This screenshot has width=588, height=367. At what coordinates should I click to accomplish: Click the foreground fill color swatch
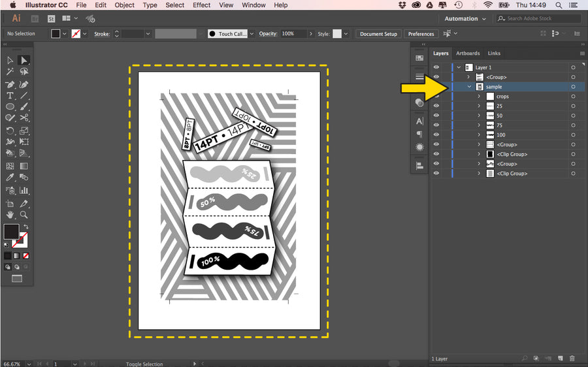(x=11, y=231)
